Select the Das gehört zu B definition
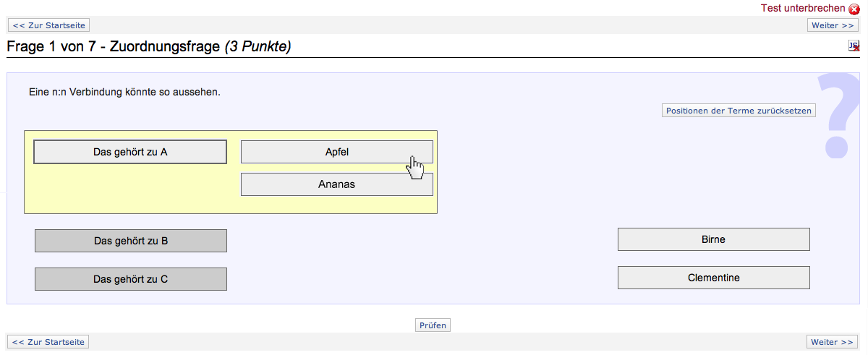Screen dimensions: 868x355 click(x=130, y=241)
